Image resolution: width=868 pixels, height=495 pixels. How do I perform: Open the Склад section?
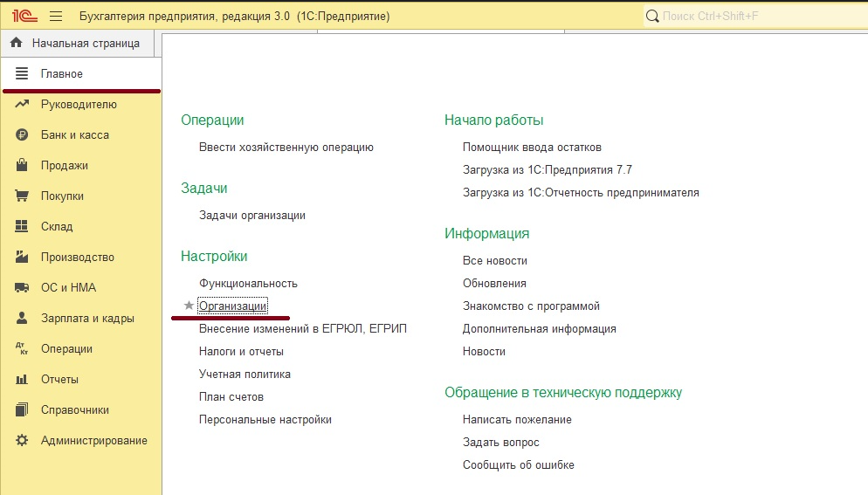coord(81,226)
